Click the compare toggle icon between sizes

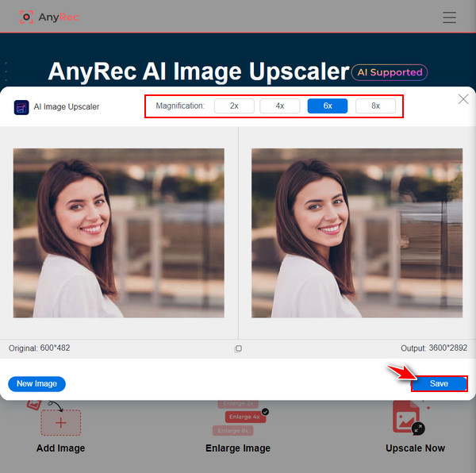pyautogui.click(x=238, y=348)
